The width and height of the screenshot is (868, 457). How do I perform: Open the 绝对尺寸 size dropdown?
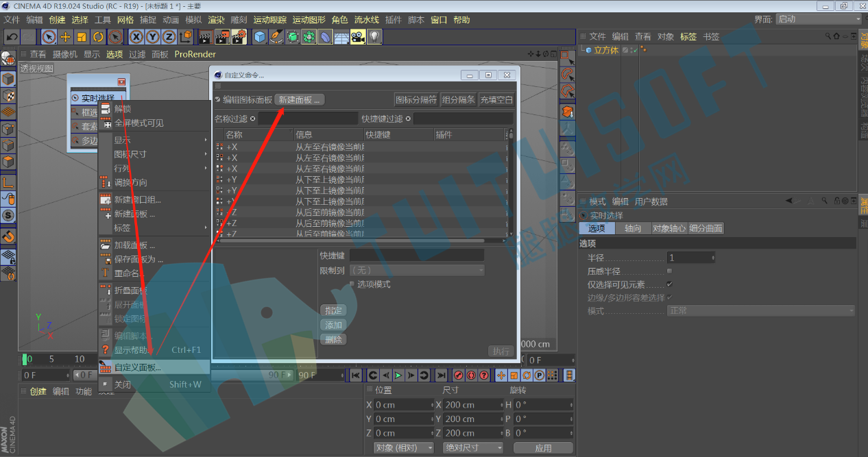(473, 447)
